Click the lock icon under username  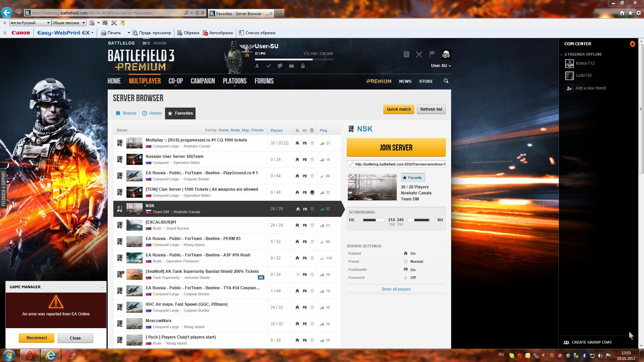[x=303, y=66]
